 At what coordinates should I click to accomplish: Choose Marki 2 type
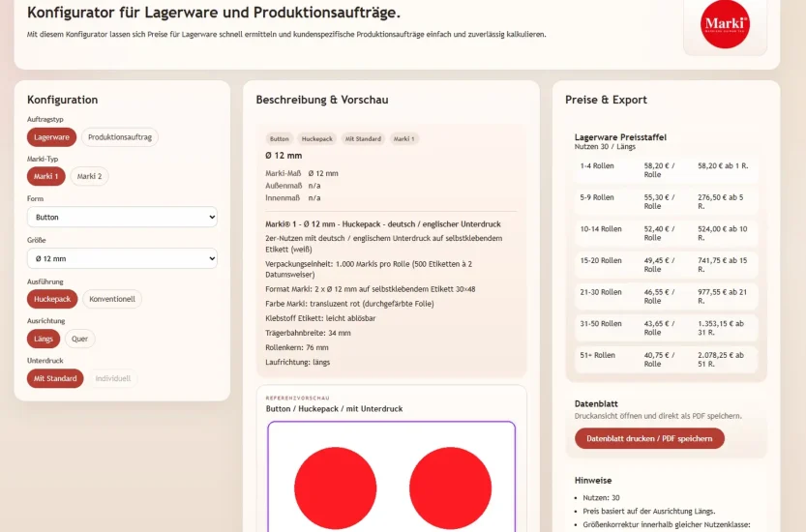pyautogui.click(x=89, y=176)
